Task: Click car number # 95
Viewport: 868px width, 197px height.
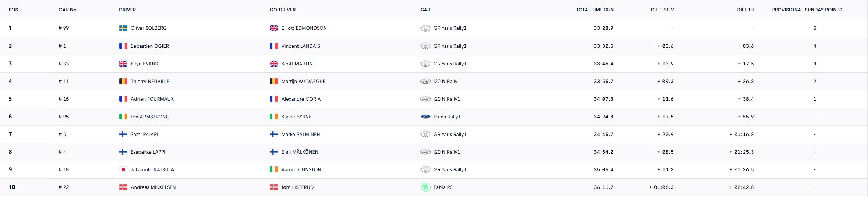Action: pos(64,117)
